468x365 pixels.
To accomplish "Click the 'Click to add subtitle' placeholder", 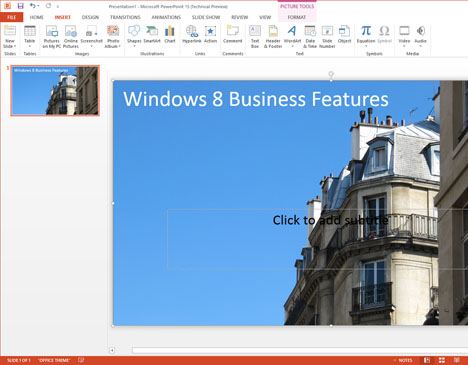I will [x=330, y=220].
